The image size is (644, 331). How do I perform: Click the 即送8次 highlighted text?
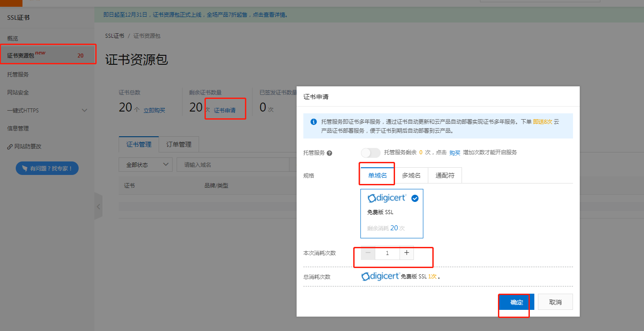coord(542,122)
